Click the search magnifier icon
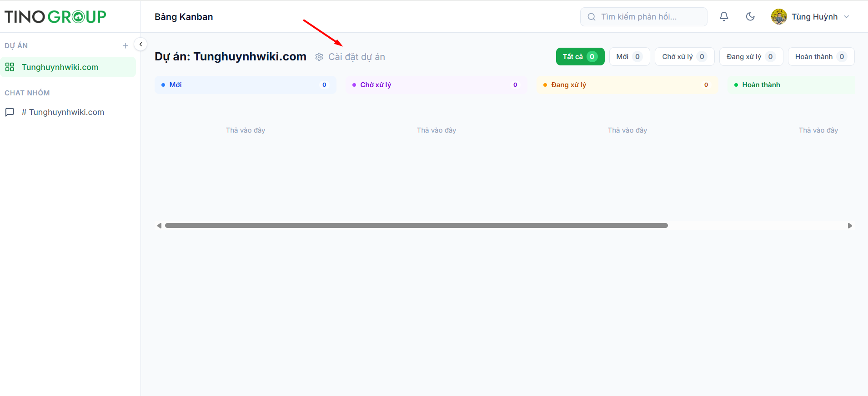Screen dimensions: 868x396 (592, 17)
